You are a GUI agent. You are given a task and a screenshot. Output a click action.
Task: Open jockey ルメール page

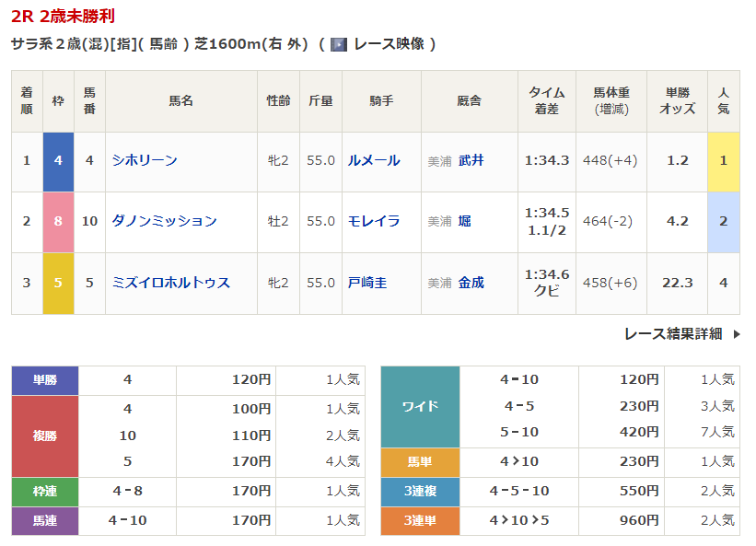pos(374,160)
